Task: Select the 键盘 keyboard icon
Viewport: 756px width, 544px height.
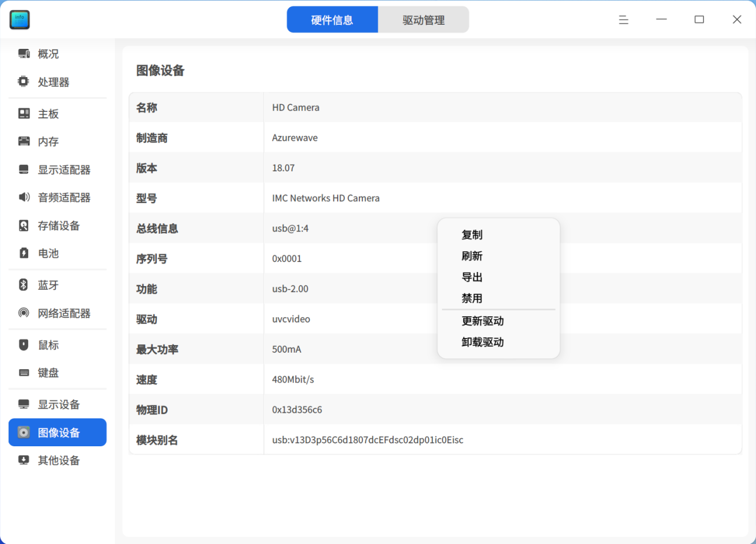Action: (x=24, y=373)
